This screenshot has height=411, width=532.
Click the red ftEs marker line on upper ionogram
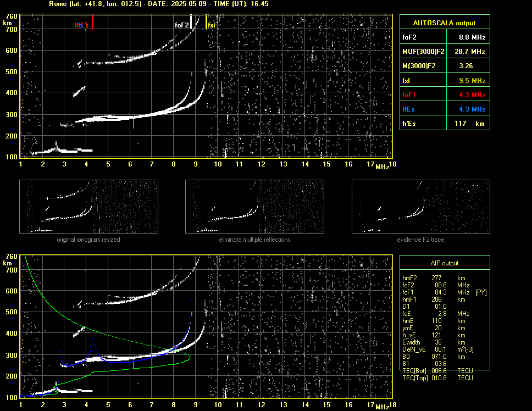pos(93,21)
